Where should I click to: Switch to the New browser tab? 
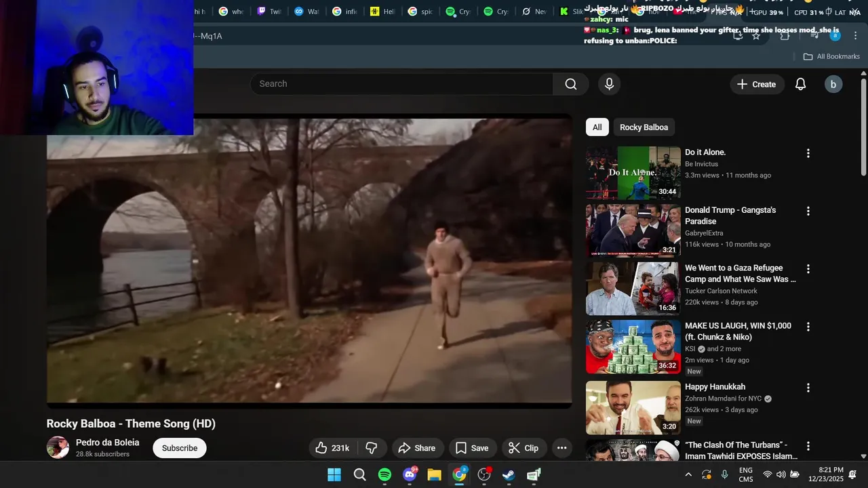(x=534, y=12)
